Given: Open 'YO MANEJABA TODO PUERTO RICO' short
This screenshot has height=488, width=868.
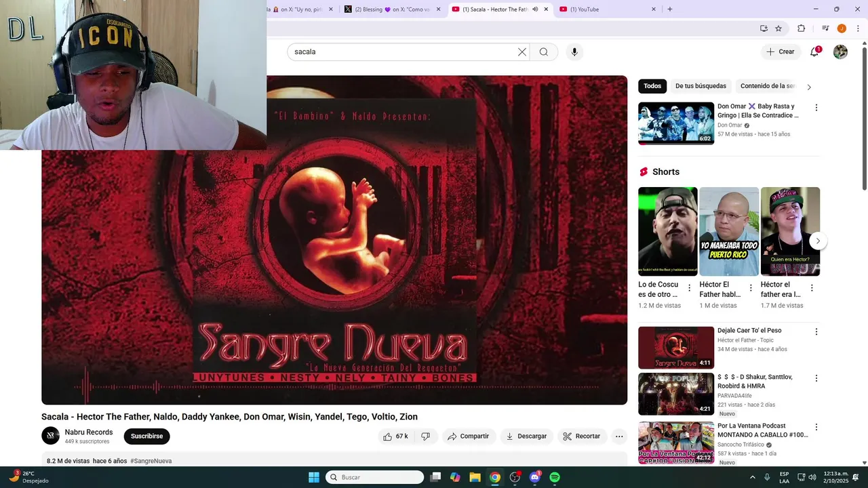Looking at the screenshot, I should coord(729,231).
